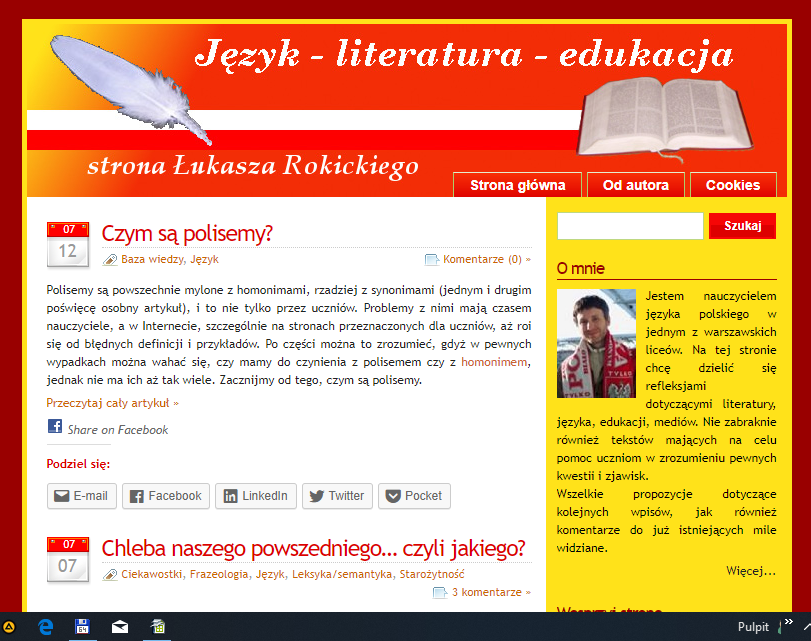Click the author photo thumbnail
The image size is (811, 641).
pyautogui.click(x=596, y=343)
